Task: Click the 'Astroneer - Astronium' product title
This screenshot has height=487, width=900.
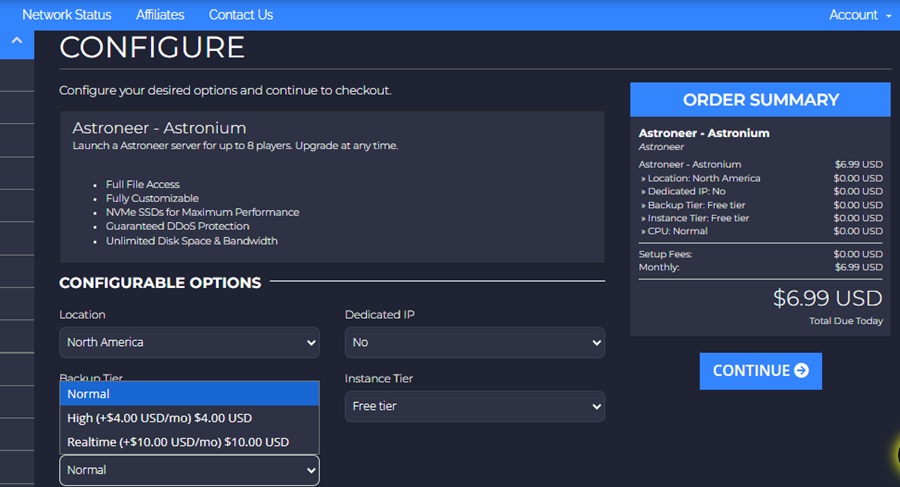Action: point(159,127)
